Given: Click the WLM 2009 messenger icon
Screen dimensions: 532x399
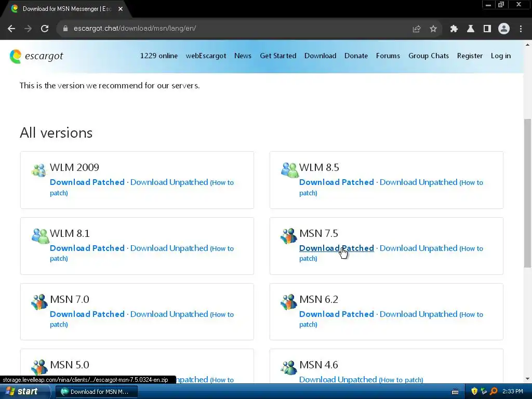Looking at the screenshot, I should tap(39, 170).
